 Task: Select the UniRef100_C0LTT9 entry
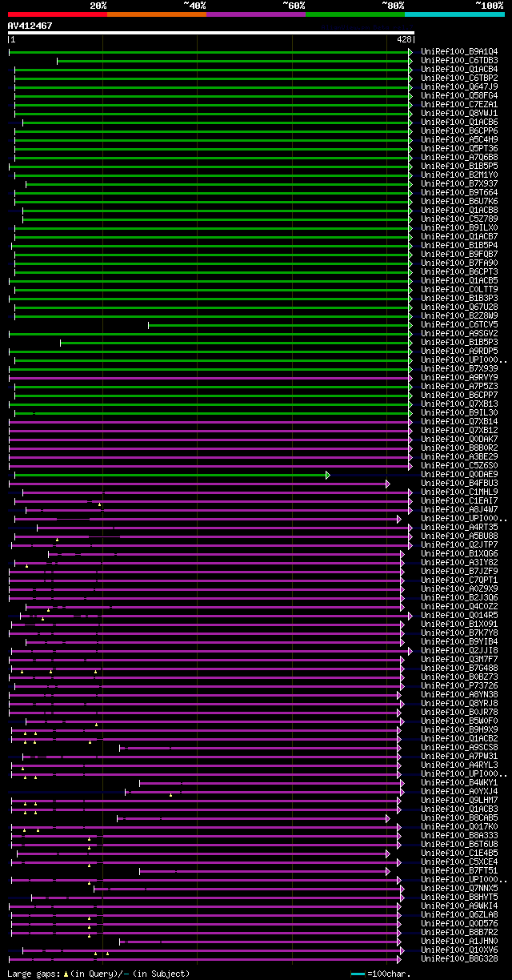tap(459, 289)
